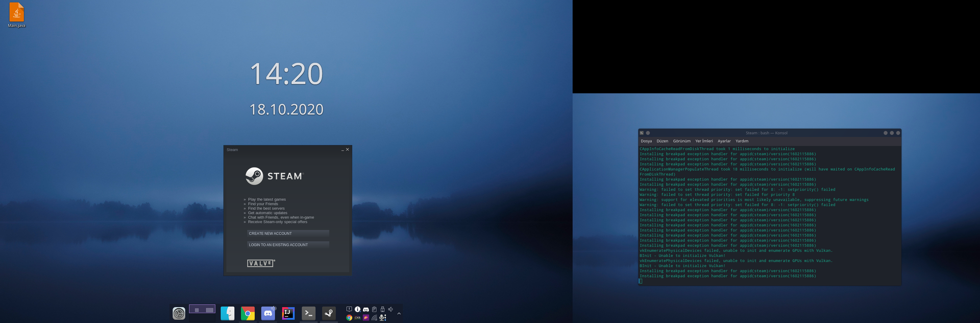Click the purple flame tray icon
980x323 pixels.
(366, 317)
